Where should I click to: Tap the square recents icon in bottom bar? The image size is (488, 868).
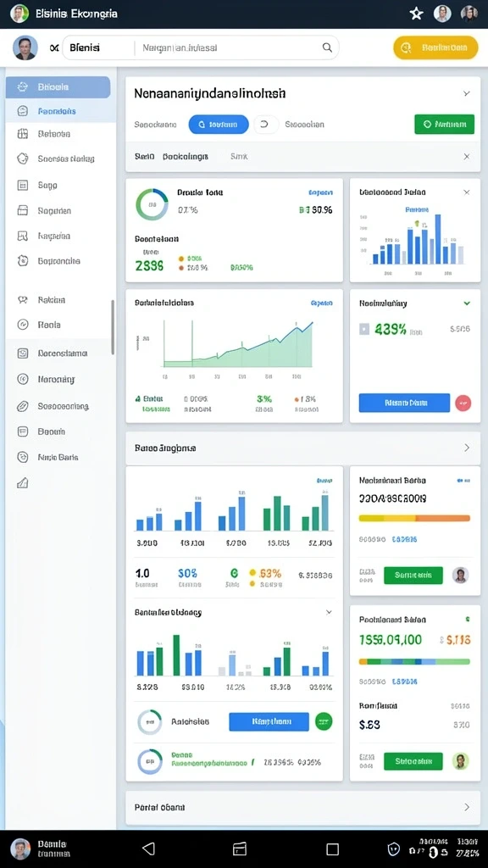(332, 849)
